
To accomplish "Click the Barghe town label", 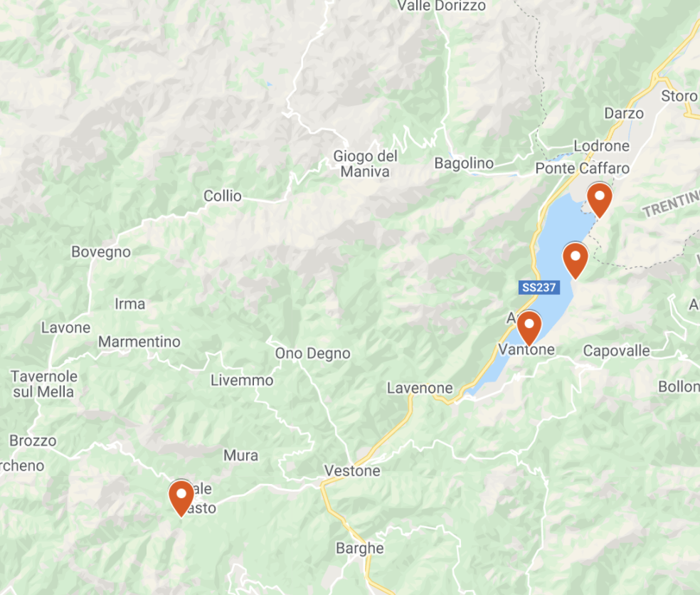I will 360,548.
